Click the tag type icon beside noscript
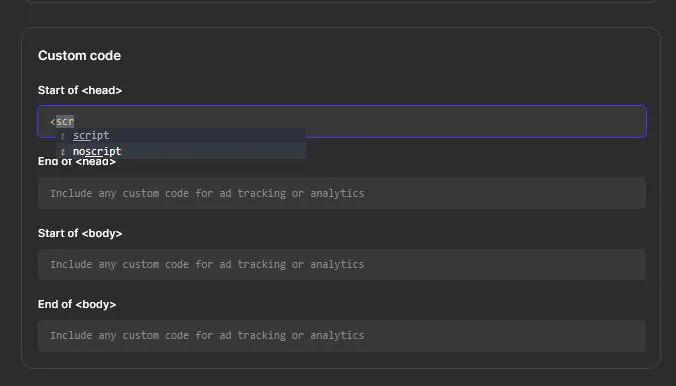The height and width of the screenshot is (386, 676). pyautogui.click(x=63, y=152)
